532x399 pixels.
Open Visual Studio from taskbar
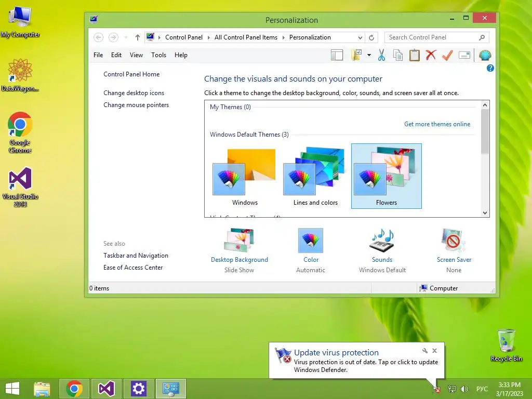point(106,389)
